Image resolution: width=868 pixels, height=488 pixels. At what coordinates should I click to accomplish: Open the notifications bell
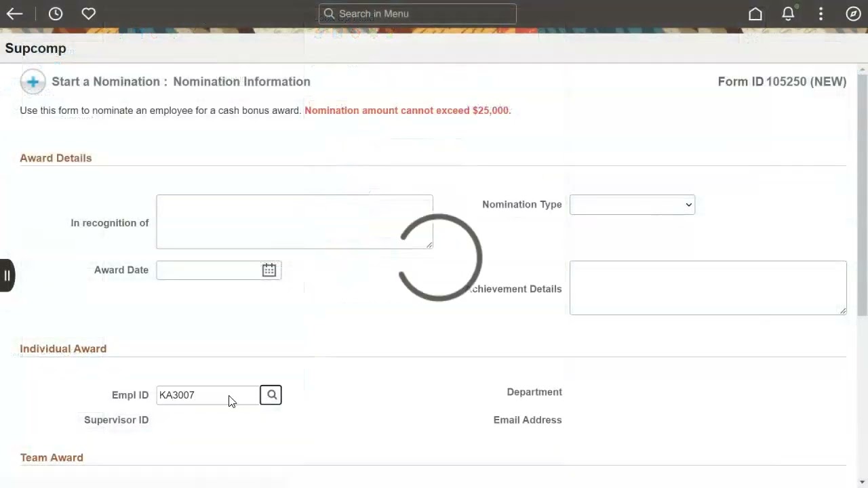(788, 14)
